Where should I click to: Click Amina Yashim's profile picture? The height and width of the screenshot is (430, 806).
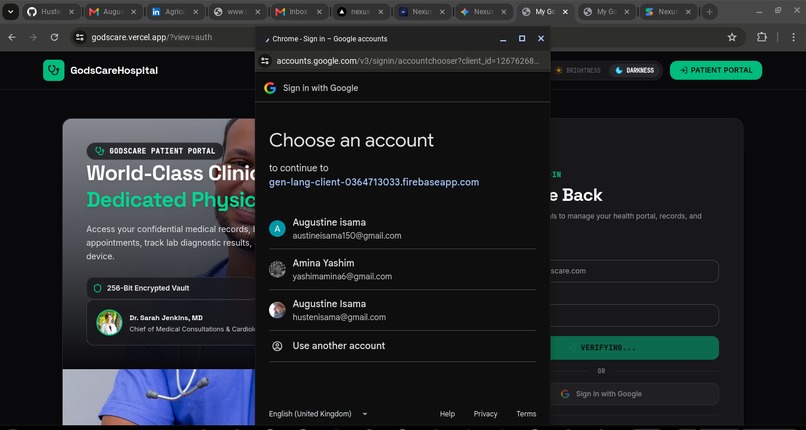277,269
